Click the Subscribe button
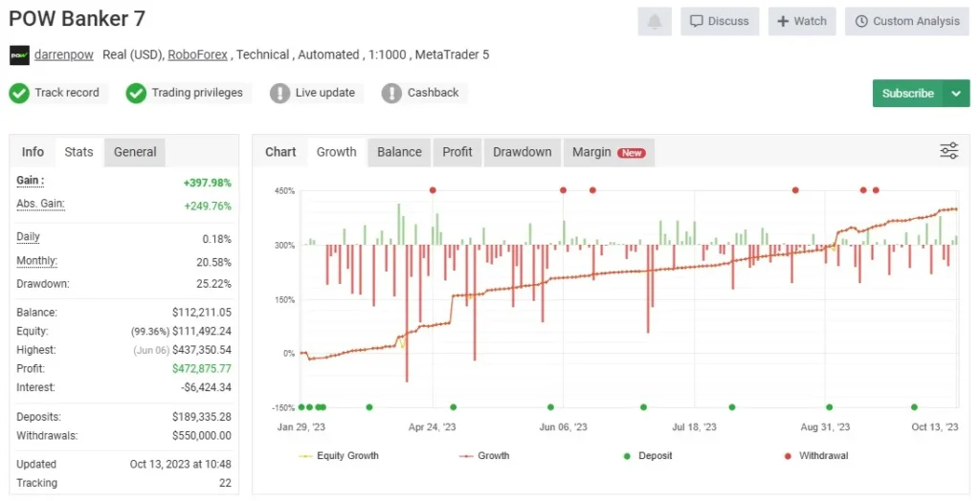This screenshot has width=980, height=501. [x=908, y=93]
